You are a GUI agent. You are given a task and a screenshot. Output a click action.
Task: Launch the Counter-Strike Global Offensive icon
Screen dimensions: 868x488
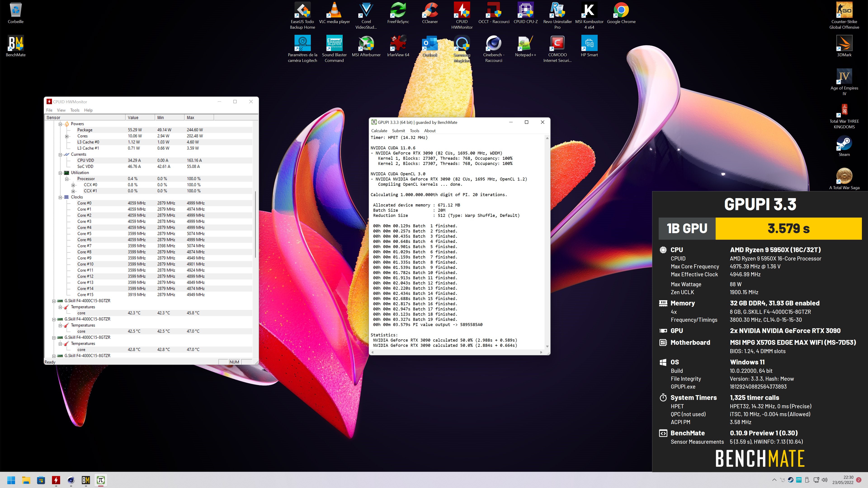point(844,16)
